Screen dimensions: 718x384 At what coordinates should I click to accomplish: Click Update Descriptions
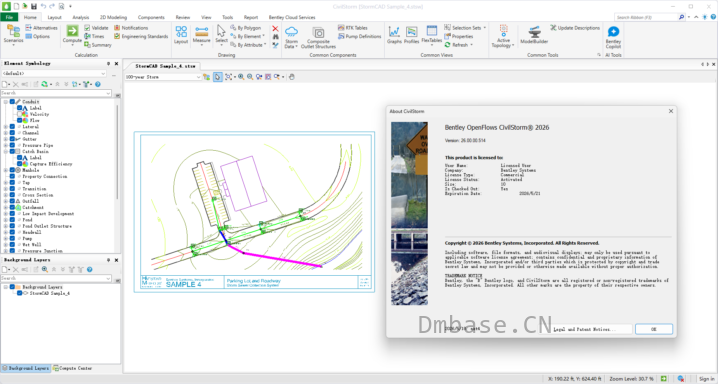(575, 28)
